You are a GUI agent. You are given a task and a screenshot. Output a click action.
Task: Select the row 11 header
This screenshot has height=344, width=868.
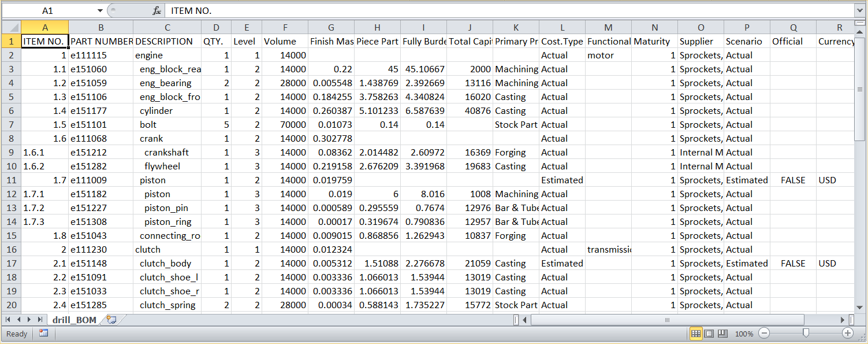[x=11, y=180]
